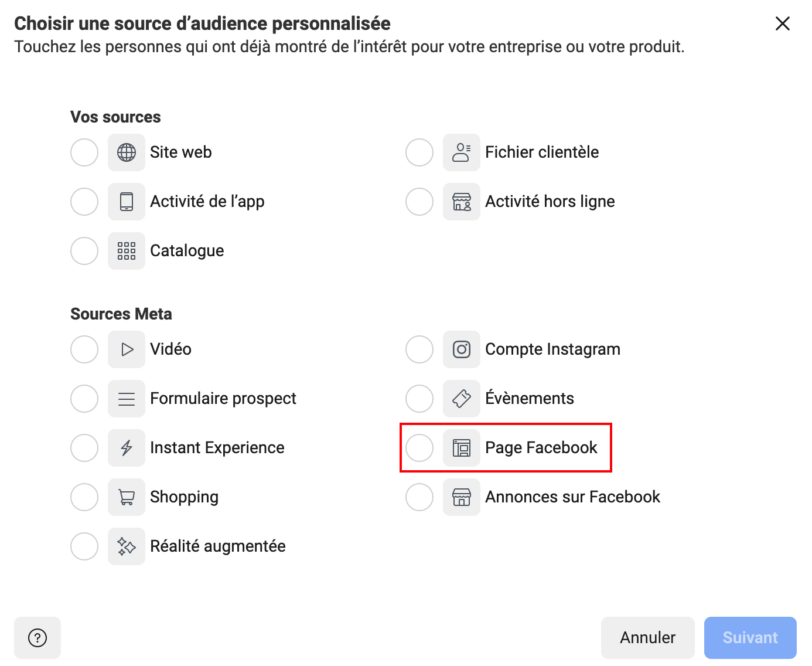Screen dimensions: 812x666
Task: Click the globe icon for Site web
Action: [x=127, y=152]
